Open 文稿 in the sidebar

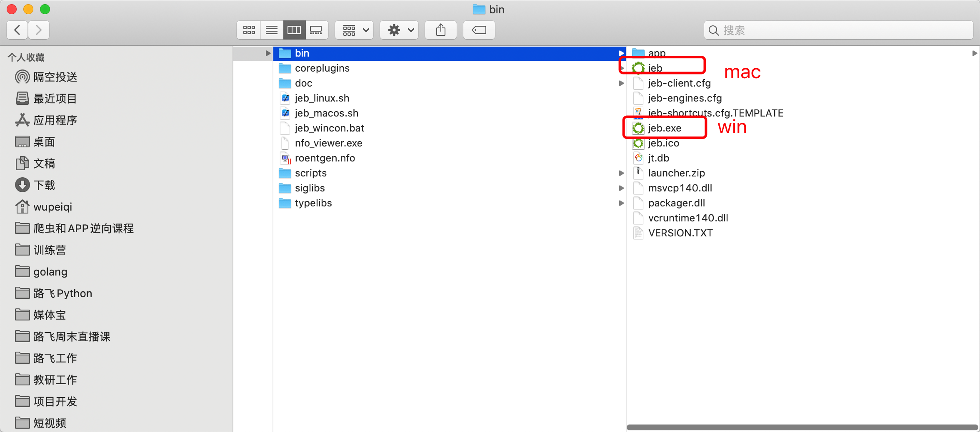pyautogui.click(x=35, y=164)
